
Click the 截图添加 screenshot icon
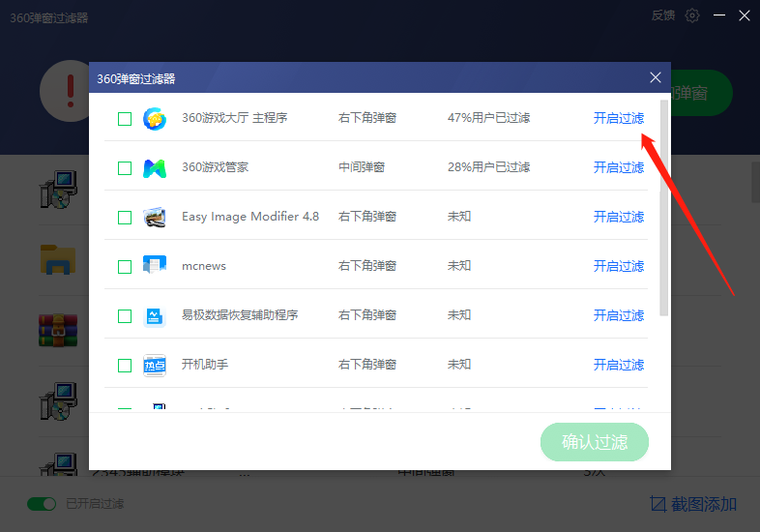(x=658, y=504)
